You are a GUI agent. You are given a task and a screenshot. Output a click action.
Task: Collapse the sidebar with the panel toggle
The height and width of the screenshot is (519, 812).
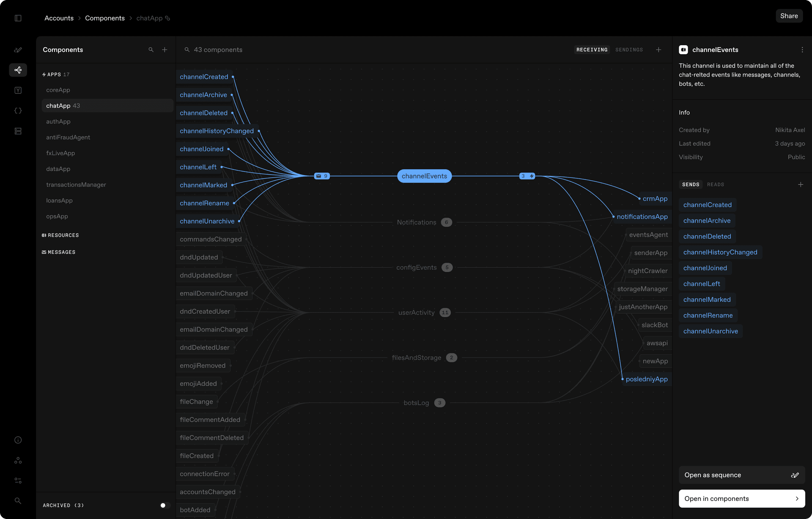pyautogui.click(x=18, y=18)
